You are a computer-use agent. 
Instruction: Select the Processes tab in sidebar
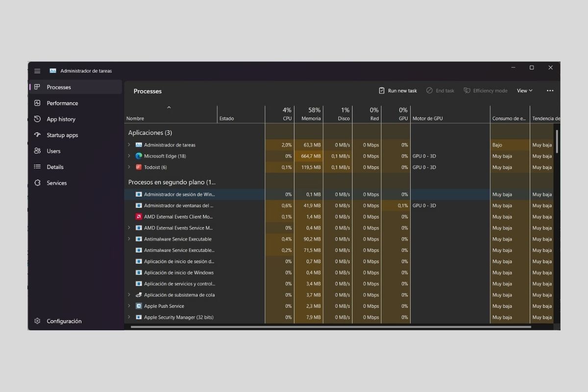(x=59, y=87)
